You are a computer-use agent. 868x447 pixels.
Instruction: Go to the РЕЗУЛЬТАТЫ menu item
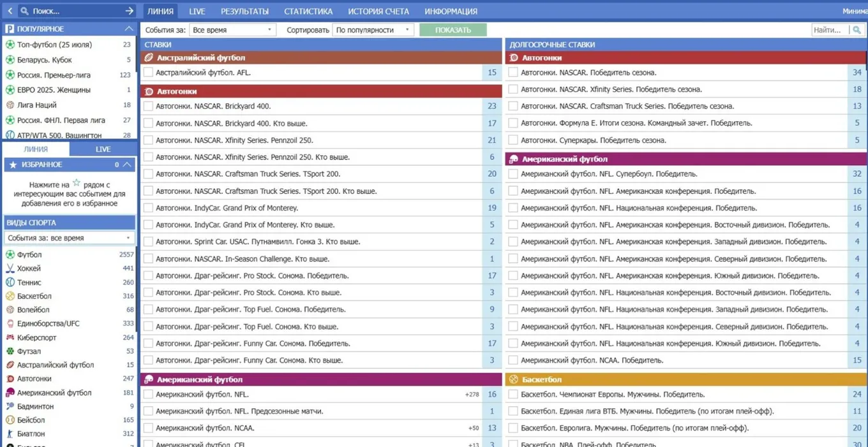[x=244, y=11]
